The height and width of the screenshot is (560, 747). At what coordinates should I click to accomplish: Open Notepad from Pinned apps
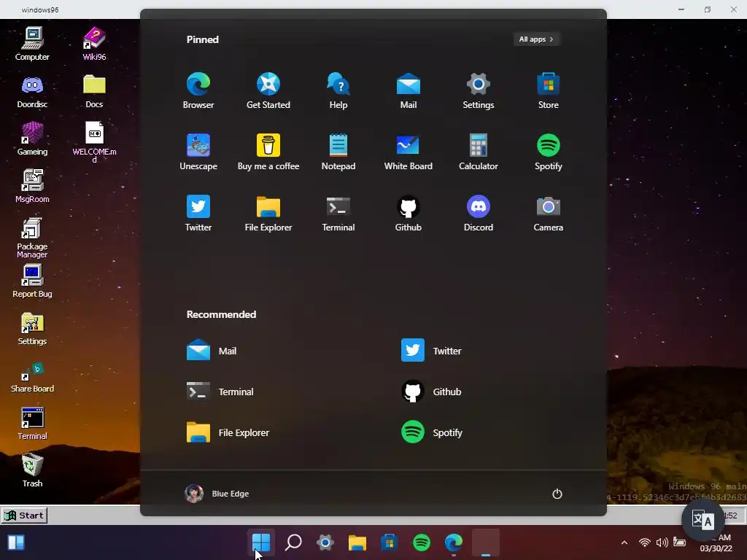click(338, 152)
